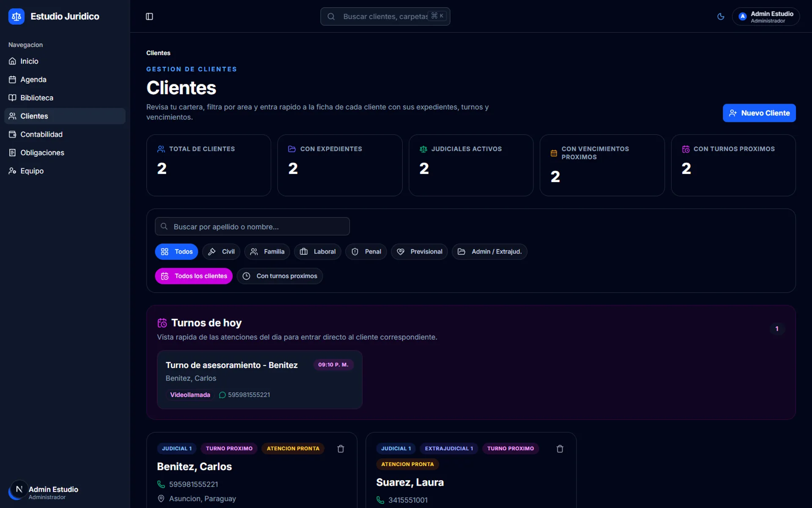The image size is (812, 508).
Task: Click phone icon beside 3415551001
Action: pyautogui.click(x=380, y=500)
